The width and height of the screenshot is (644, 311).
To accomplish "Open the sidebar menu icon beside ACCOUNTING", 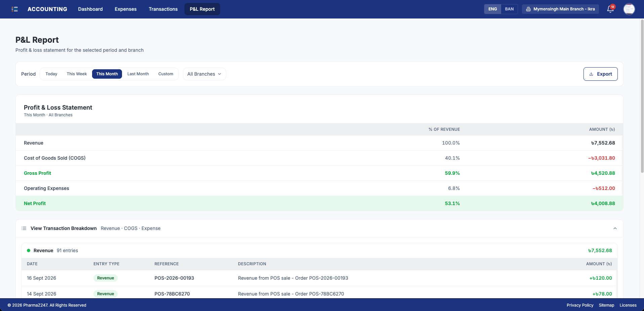I will coord(14,9).
